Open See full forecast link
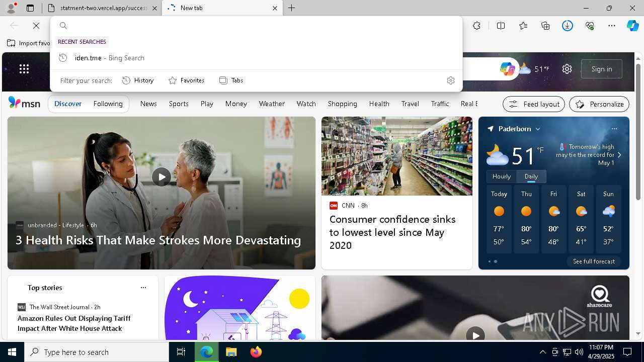The image size is (644, 362). 594,261
